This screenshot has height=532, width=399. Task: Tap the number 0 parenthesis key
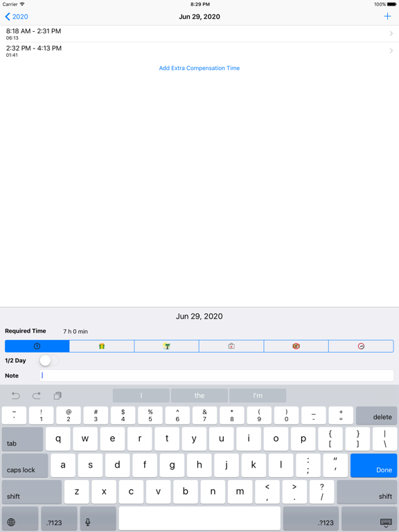(x=286, y=416)
